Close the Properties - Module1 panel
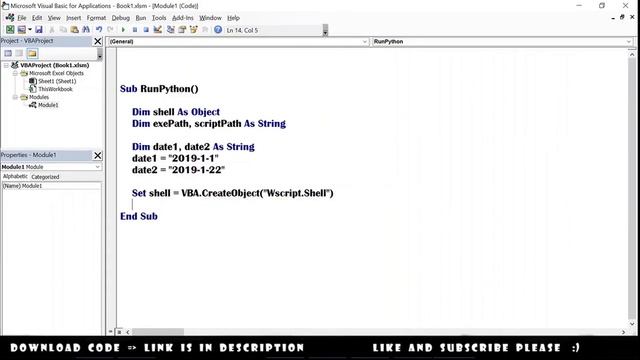This screenshot has width=640, height=360. pos(98,156)
